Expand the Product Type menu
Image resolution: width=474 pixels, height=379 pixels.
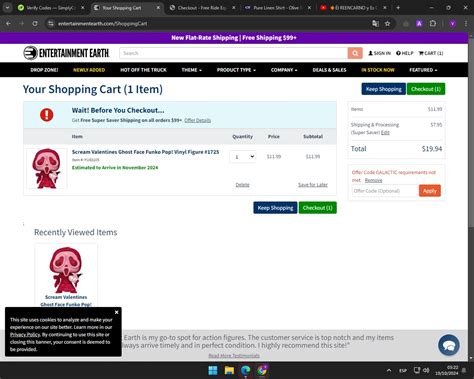coord(236,70)
